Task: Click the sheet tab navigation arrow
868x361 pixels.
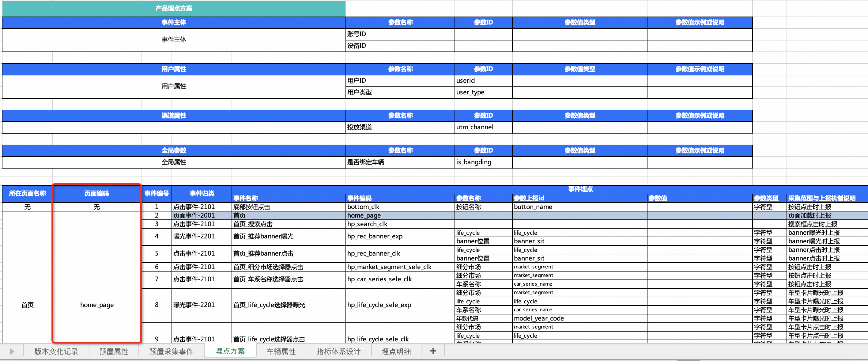Action: tap(12, 351)
